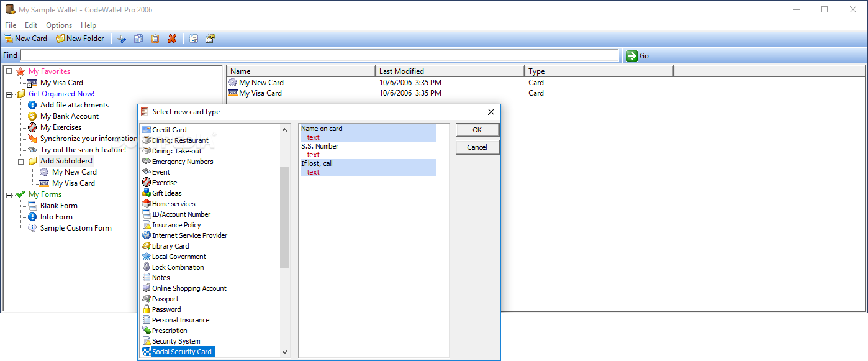This screenshot has width=868, height=361.
Task: Click the card type list scrollbar thumb
Action: point(285,217)
